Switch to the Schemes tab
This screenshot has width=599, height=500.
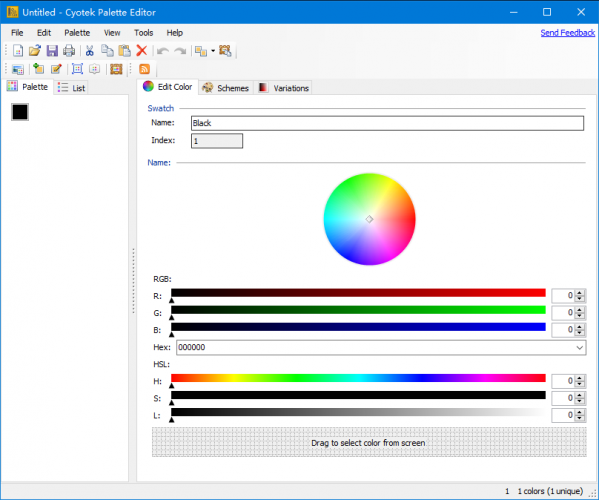[226, 88]
